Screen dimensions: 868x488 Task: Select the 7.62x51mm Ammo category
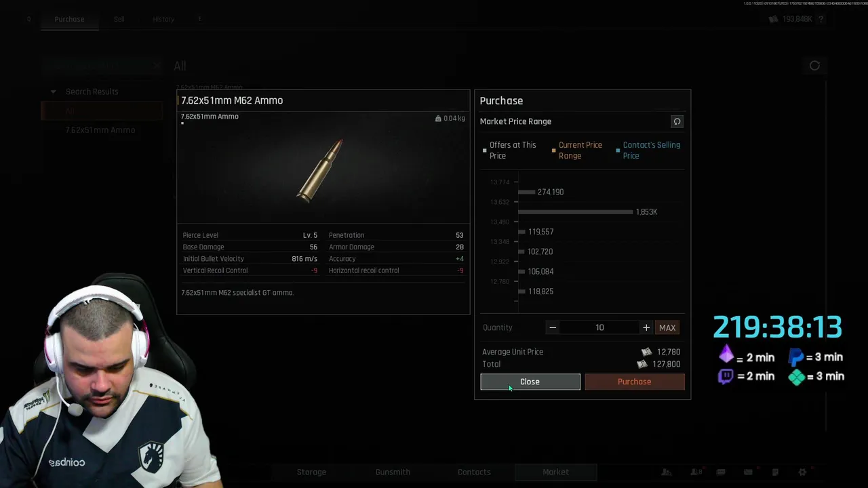pyautogui.click(x=100, y=130)
